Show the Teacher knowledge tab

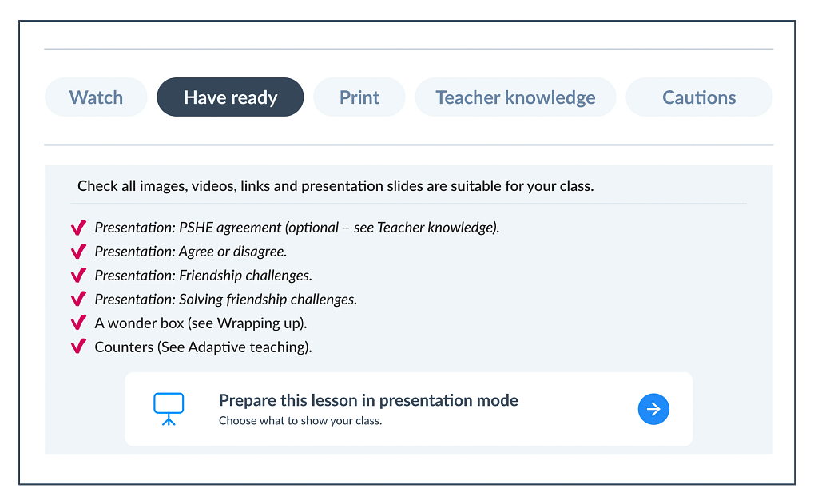coord(515,97)
